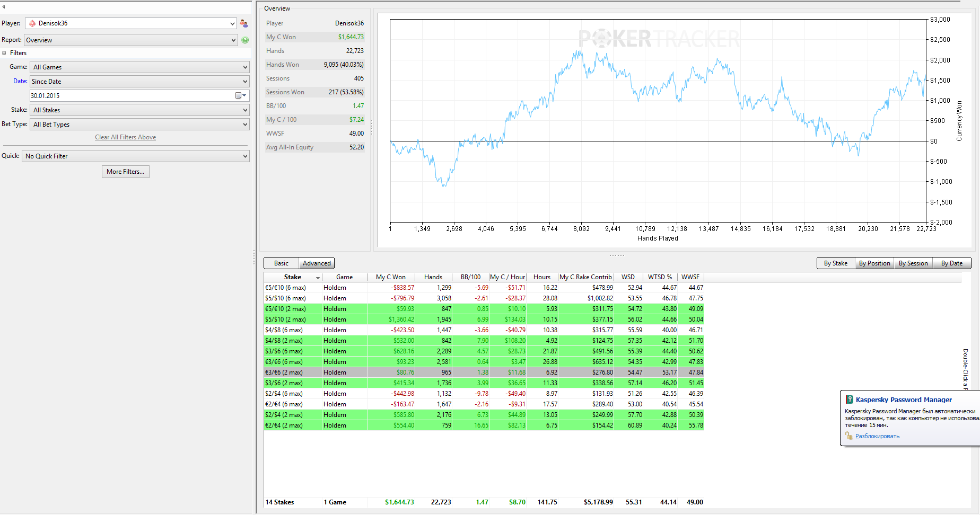Click the splitter between the sidebar and report
This screenshot has height=515, width=980.
[x=254, y=257]
